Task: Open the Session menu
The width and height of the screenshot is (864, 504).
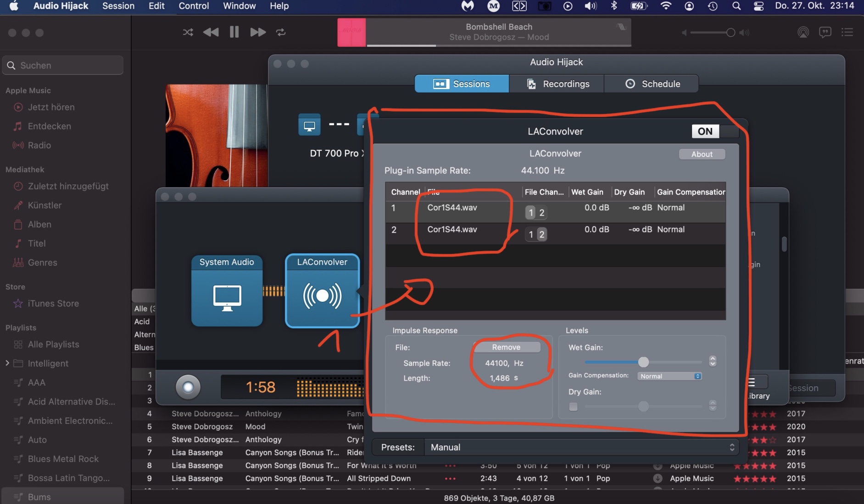Action: click(118, 6)
